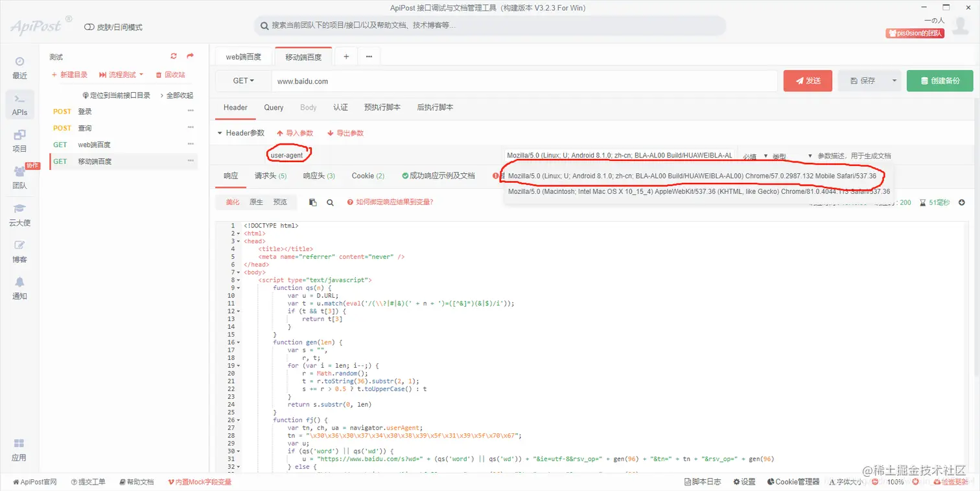Open the APIs sidebar section
This screenshot has width=980, height=491.
[19, 104]
